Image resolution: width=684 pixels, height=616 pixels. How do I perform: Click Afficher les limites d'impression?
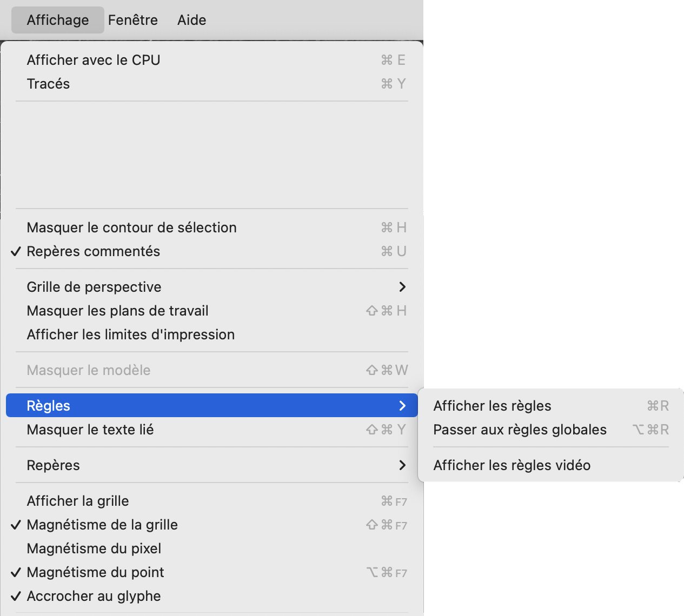tap(130, 334)
